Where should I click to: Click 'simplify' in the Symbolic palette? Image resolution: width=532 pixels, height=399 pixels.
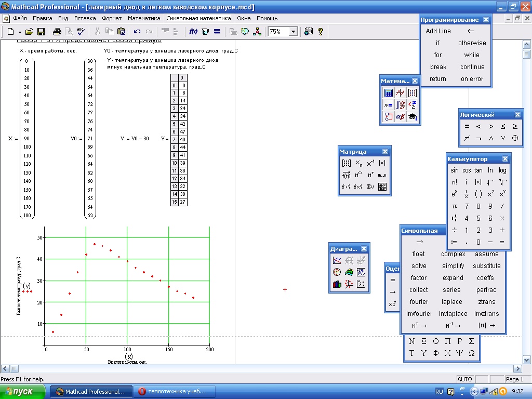click(453, 266)
